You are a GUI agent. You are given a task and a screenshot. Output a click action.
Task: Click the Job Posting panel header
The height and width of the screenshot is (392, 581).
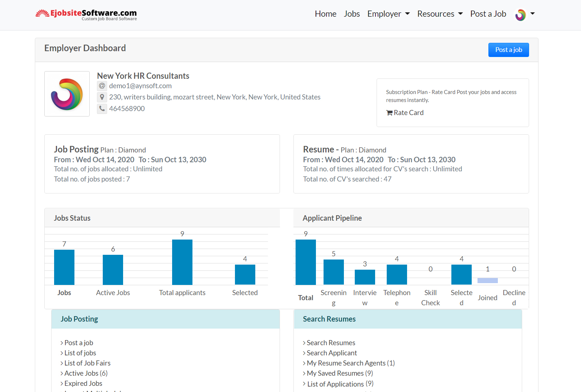click(x=166, y=319)
